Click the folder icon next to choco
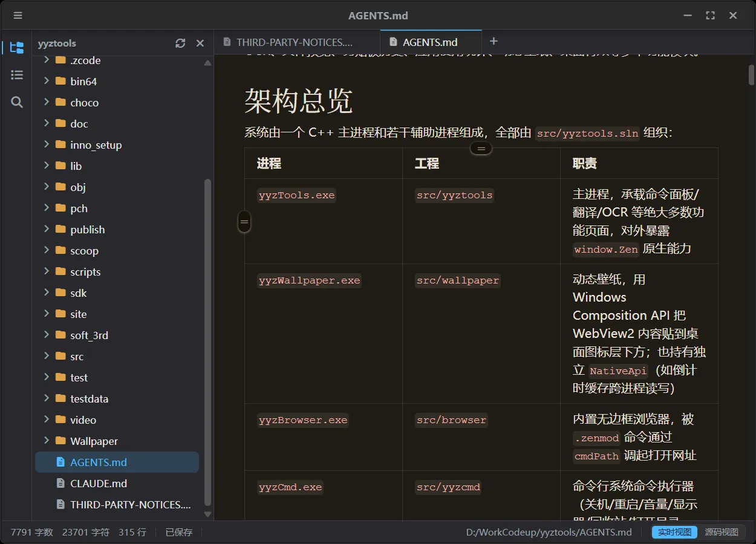Viewport: 756px width, 544px height. pyautogui.click(x=60, y=102)
